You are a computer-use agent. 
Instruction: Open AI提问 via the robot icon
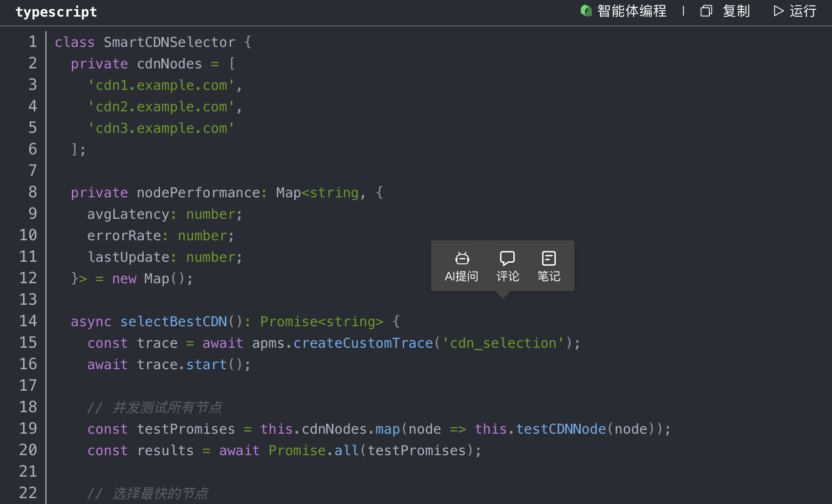[x=461, y=258]
